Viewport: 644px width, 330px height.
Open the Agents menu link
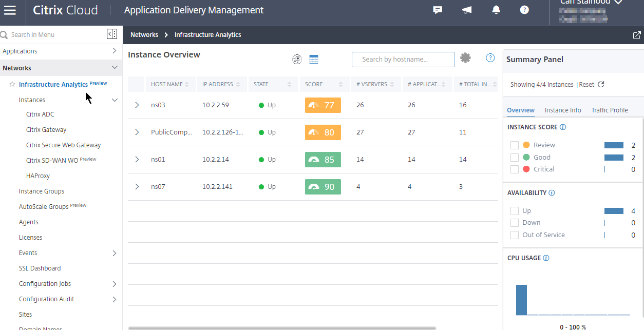(29, 222)
